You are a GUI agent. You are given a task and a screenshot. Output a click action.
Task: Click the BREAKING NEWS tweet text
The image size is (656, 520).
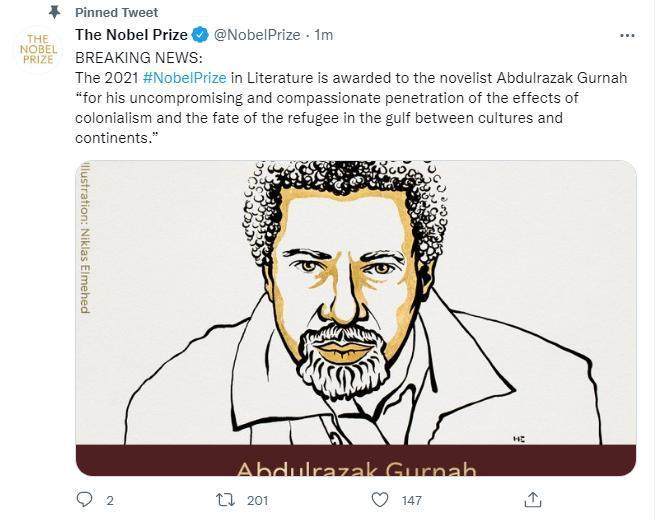coord(139,57)
